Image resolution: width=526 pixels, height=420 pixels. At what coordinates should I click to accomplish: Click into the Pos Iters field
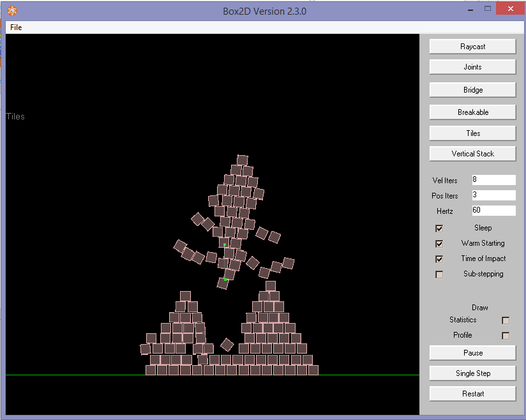point(493,195)
